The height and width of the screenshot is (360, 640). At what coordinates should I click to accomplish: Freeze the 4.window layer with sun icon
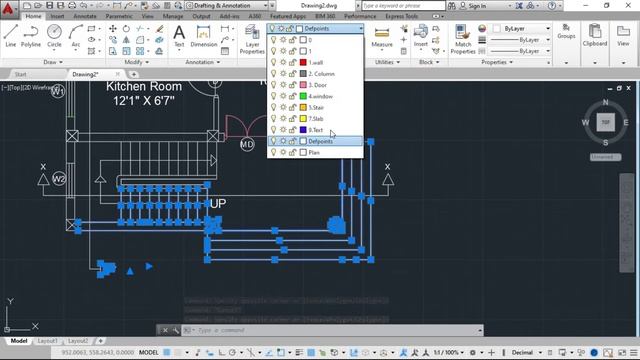(283, 96)
